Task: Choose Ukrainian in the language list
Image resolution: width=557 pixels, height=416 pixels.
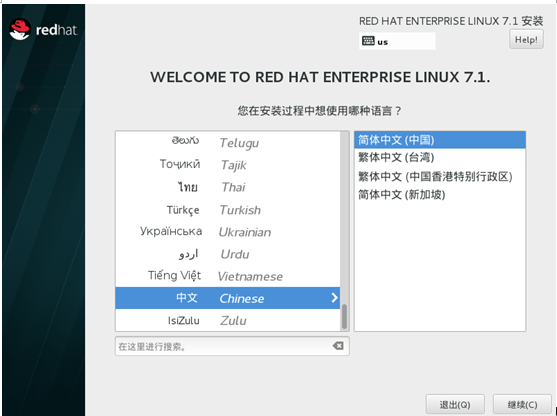Action: tap(227, 232)
